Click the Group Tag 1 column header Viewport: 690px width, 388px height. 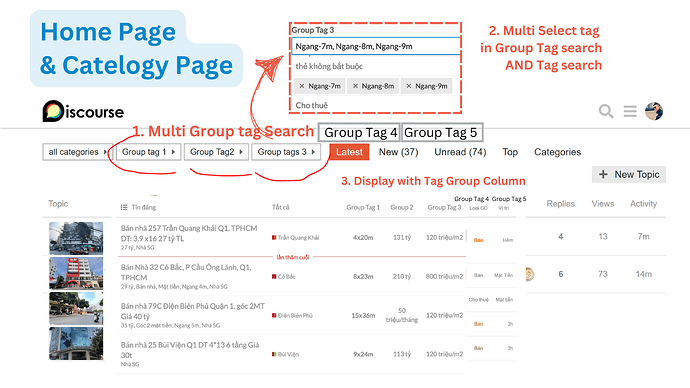[x=363, y=207]
